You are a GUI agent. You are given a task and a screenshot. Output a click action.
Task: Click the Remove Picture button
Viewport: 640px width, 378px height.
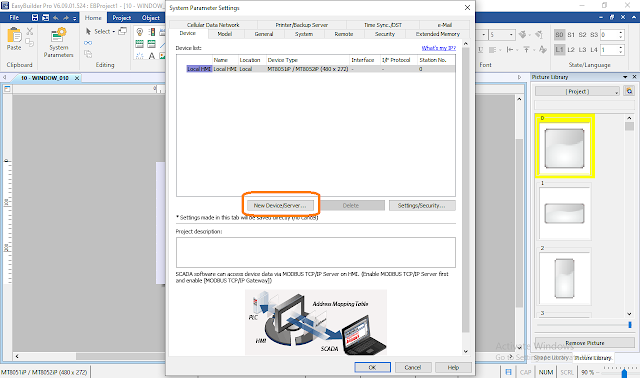tap(584, 343)
